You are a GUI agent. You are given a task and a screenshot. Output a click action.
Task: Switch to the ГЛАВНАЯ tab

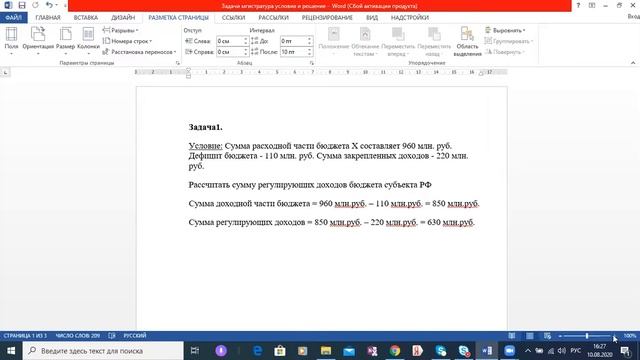coord(48,18)
